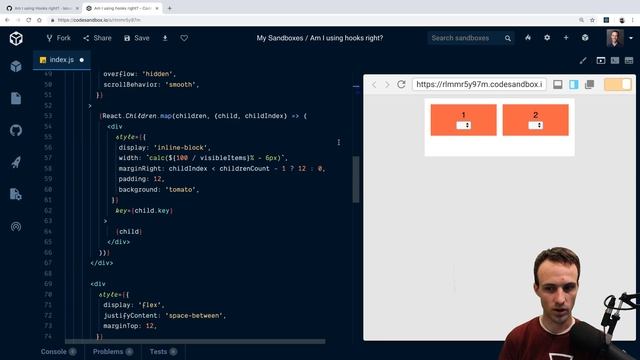Click the editor horizontal scrollbar
640x360 pixels.
click(195, 341)
